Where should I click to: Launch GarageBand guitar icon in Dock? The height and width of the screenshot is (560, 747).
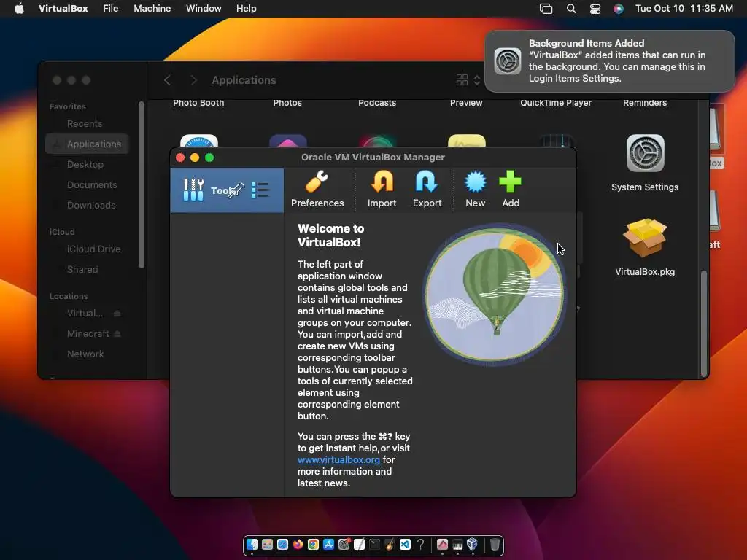coord(390,544)
